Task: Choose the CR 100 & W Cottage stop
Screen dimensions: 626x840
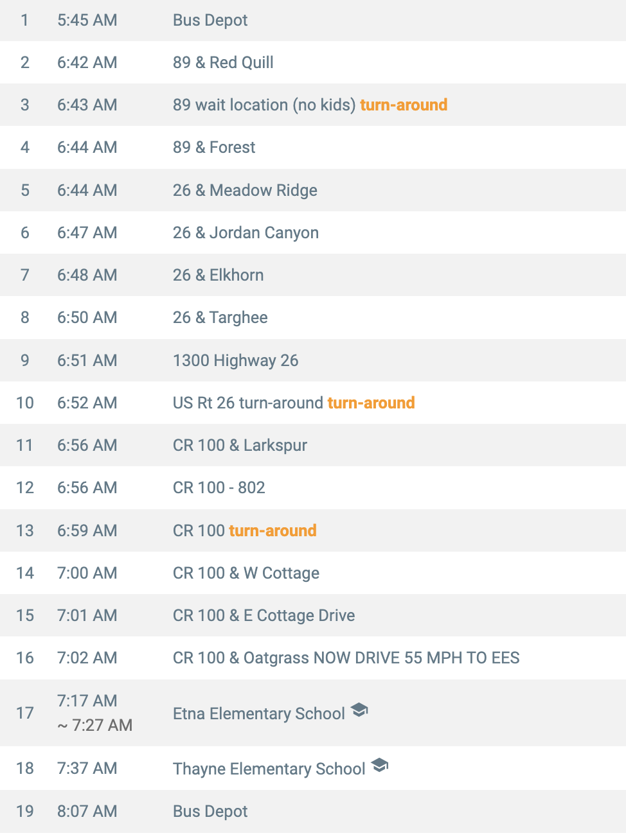Action: click(313, 573)
